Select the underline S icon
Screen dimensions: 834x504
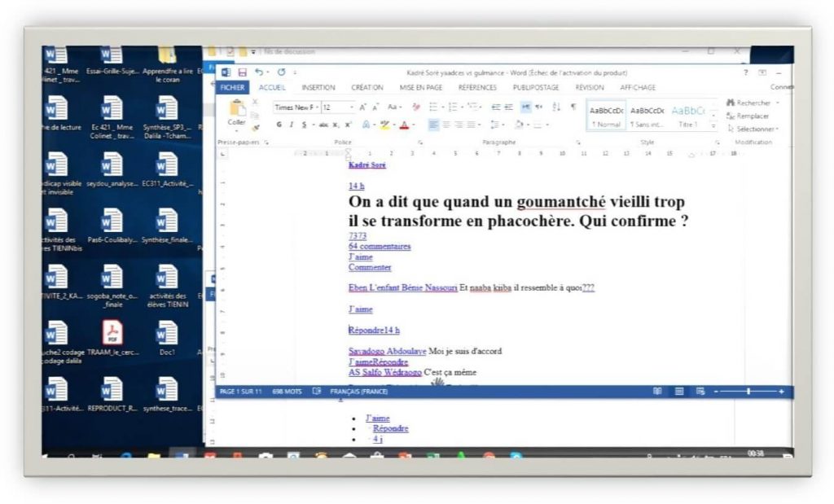303,124
